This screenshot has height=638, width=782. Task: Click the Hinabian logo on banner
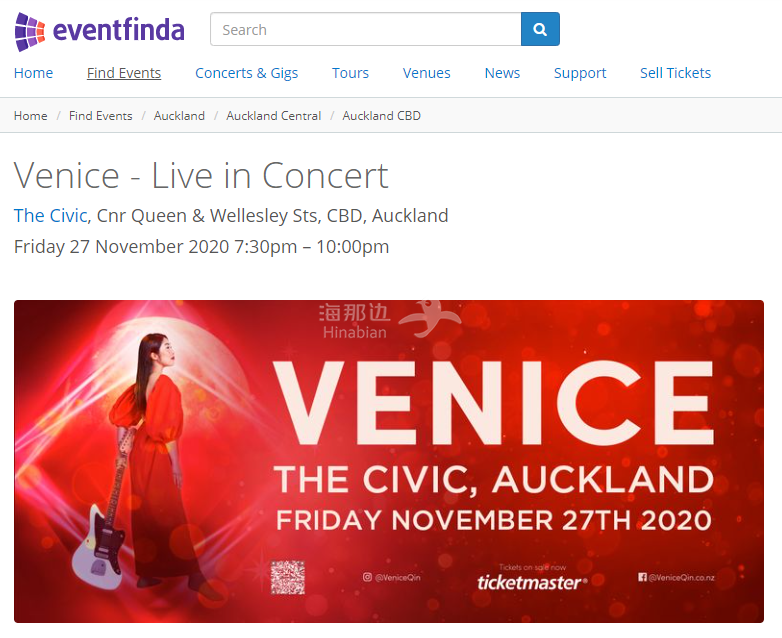[x=388, y=320]
